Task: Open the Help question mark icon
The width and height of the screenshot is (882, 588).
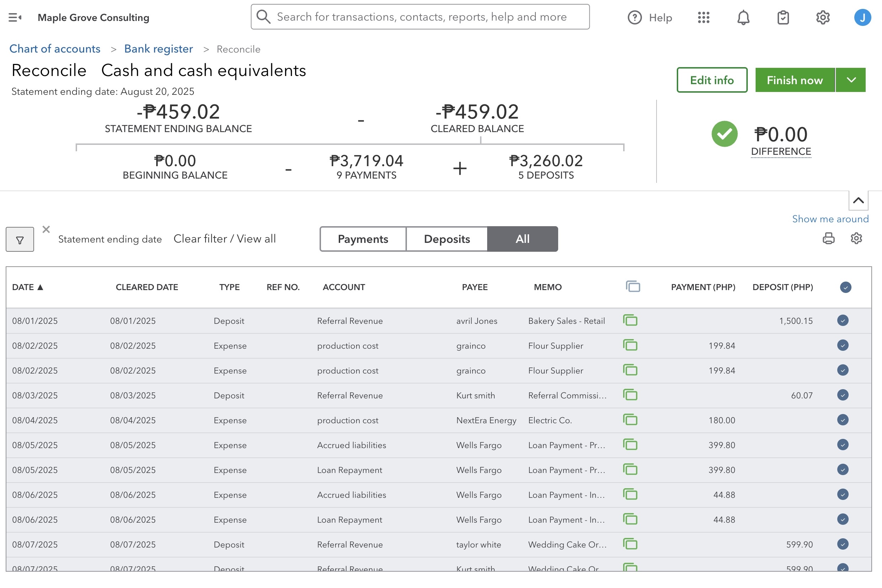Action: [635, 17]
